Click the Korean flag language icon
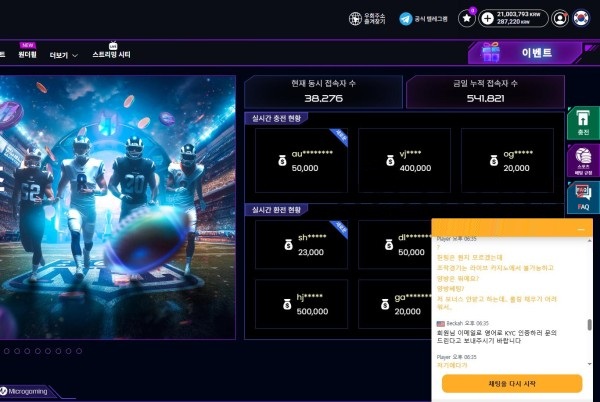The image size is (600, 402). pyautogui.click(x=581, y=18)
